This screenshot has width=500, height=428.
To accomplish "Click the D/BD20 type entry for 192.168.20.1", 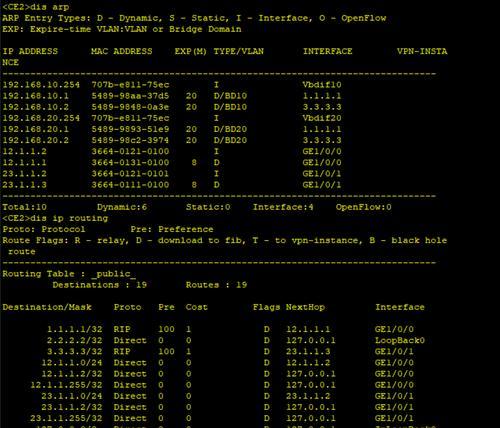I will (x=230, y=129).
